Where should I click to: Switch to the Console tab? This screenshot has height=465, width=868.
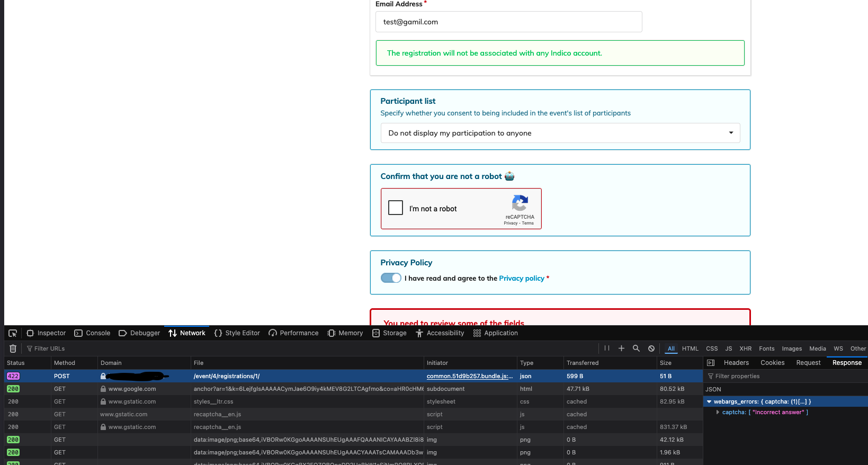[93, 333]
